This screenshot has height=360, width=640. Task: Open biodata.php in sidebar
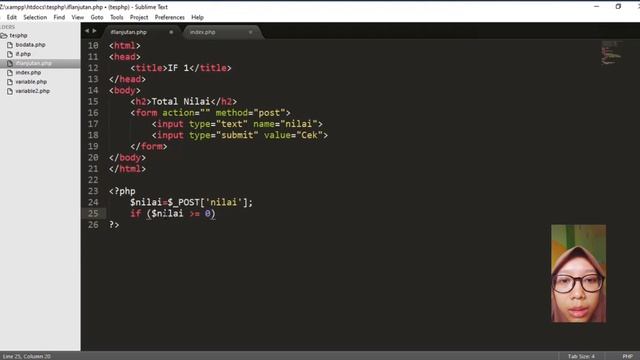[x=31, y=44]
